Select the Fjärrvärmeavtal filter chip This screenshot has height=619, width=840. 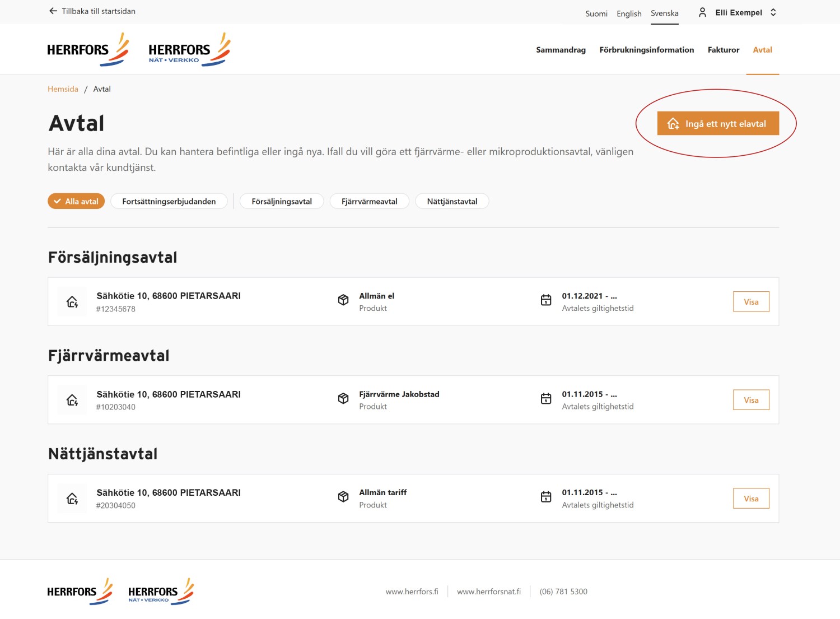[370, 201]
